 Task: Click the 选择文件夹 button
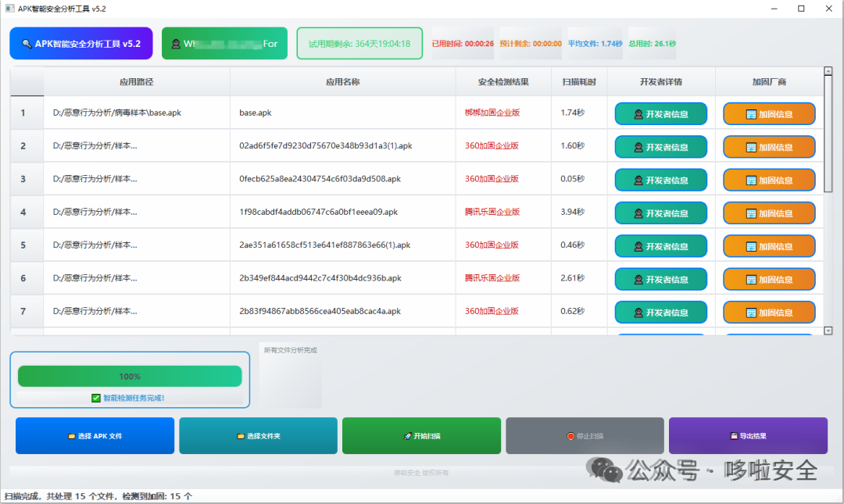pyautogui.click(x=259, y=435)
